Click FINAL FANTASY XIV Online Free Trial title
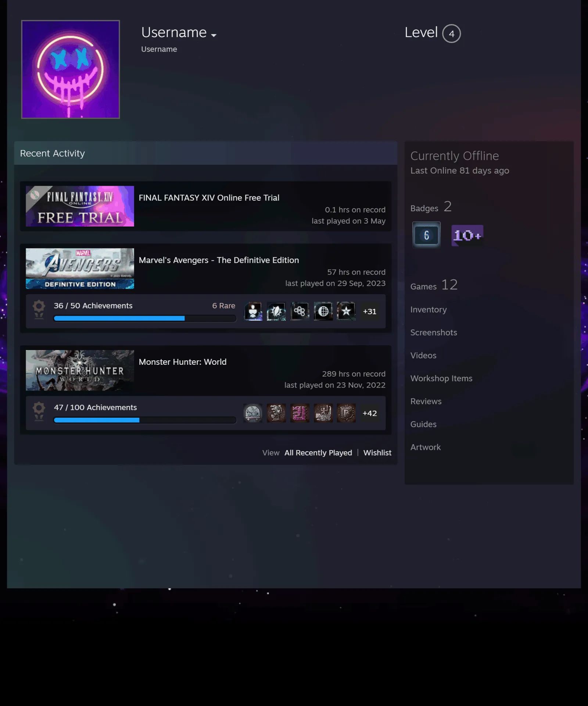This screenshot has width=588, height=706. pyautogui.click(x=209, y=198)
